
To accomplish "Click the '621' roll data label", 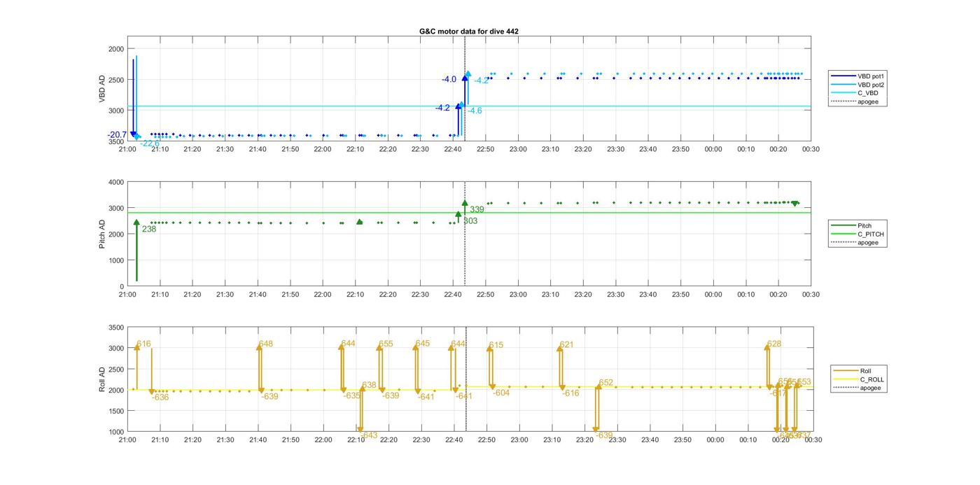I will pos(566,344).
